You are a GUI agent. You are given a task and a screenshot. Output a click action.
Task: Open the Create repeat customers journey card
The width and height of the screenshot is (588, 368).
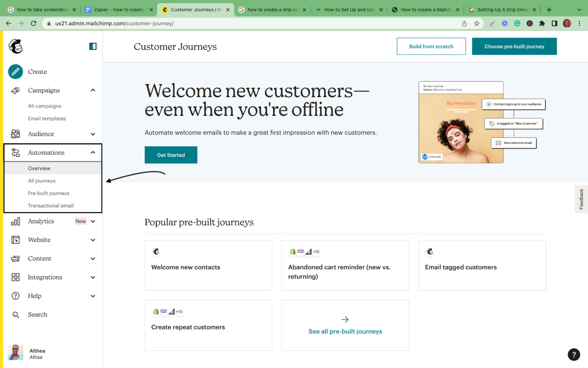pos(208,326)
